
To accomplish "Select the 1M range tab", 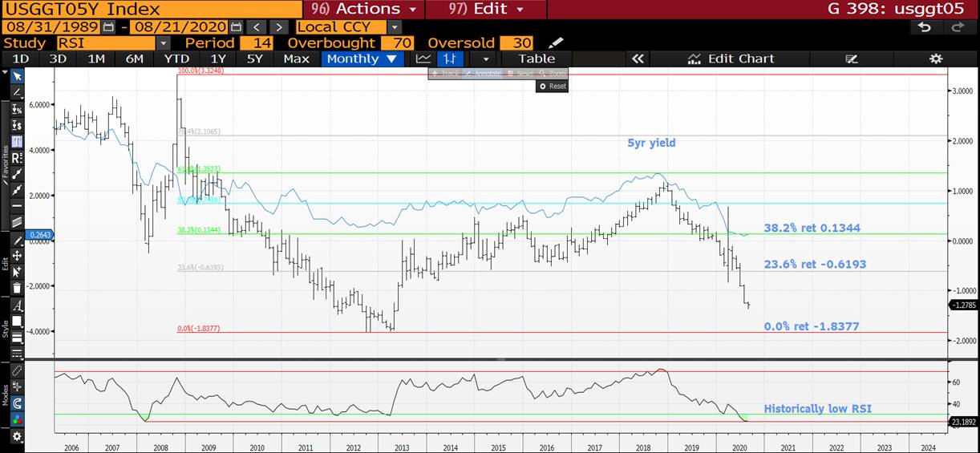I will tap(96, 59).
